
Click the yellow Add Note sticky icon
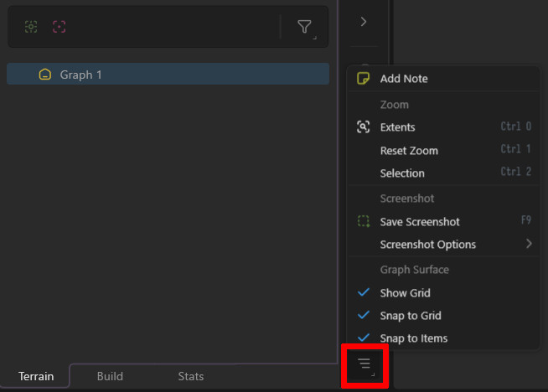(x=363, y=79)
